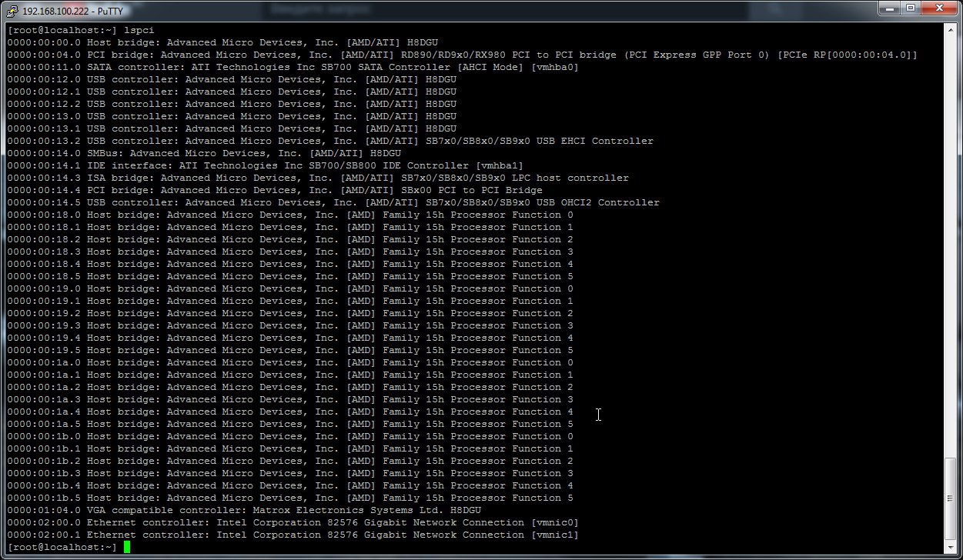Viewport: 963px width, 560px height.
Task: Click the Ethernet controller vmnic1 line
Action: click(293, 535)
